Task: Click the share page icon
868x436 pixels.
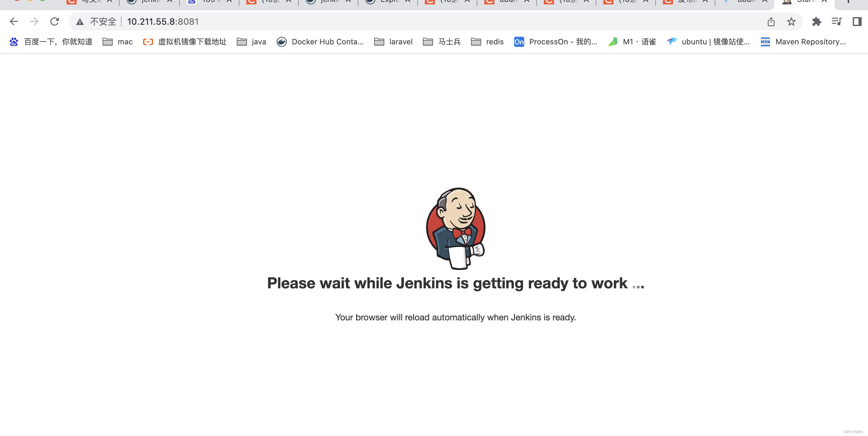Action: [x=771, y=22]
